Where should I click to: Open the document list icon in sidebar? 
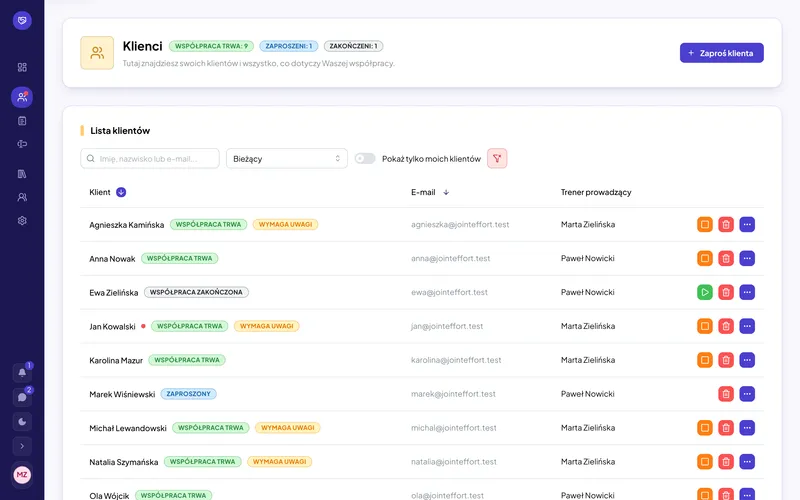tap(22, 121)
